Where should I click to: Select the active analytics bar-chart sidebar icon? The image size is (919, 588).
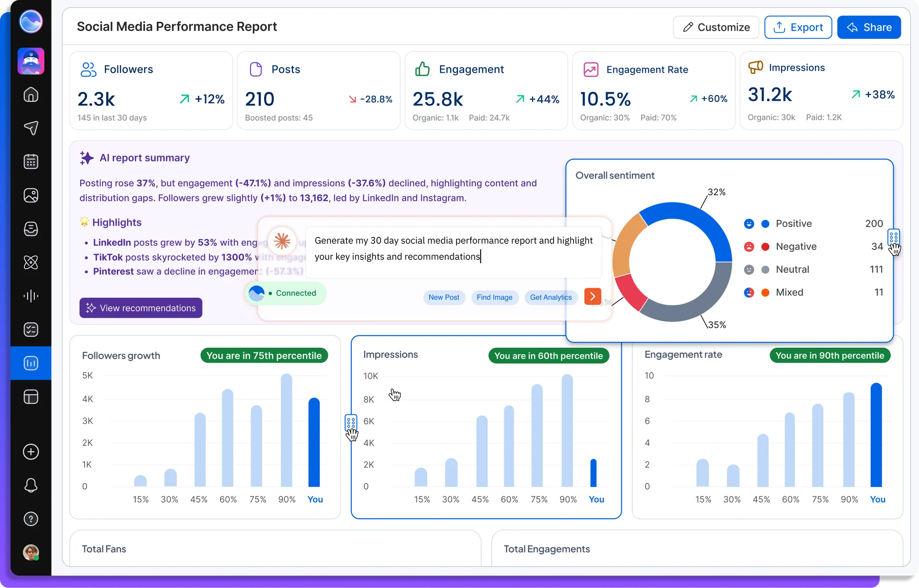coord(31,363)
